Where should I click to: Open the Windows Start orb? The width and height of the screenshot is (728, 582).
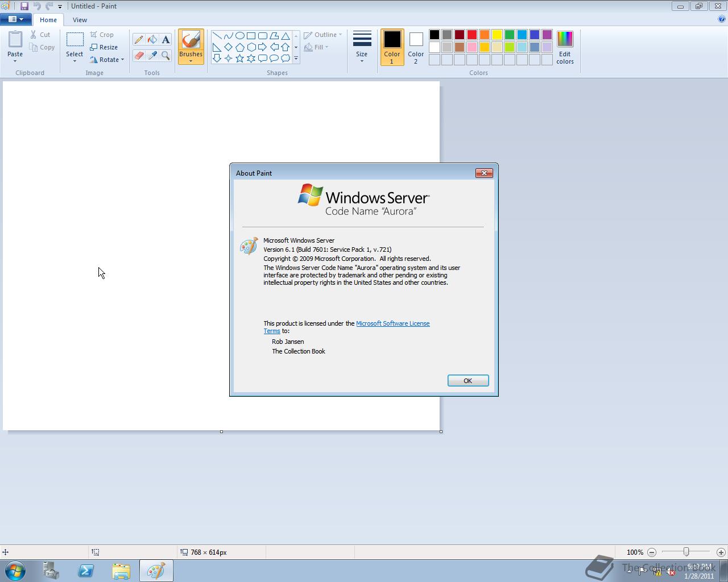point(15,571)
